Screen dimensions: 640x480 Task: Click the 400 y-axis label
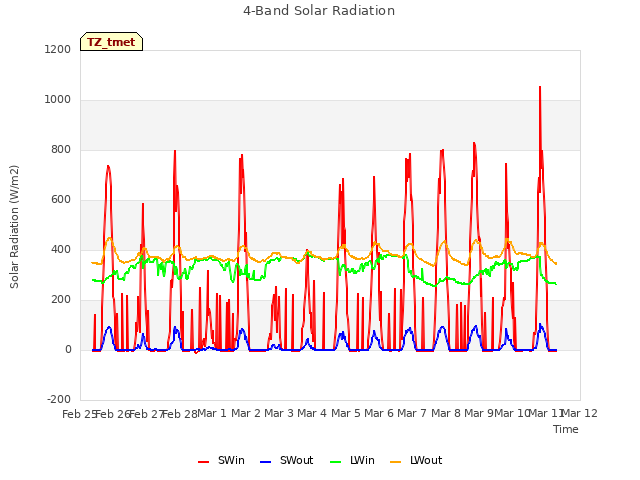pos(61,249)
